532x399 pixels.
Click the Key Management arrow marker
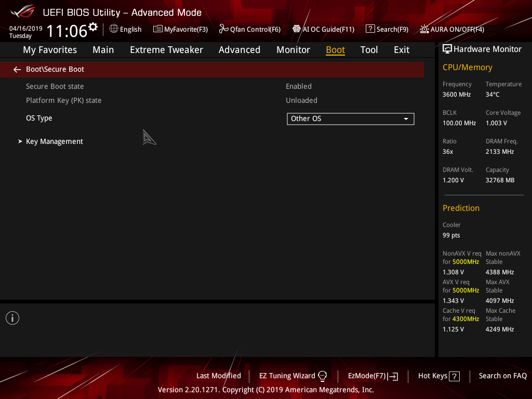coord(20,141)
